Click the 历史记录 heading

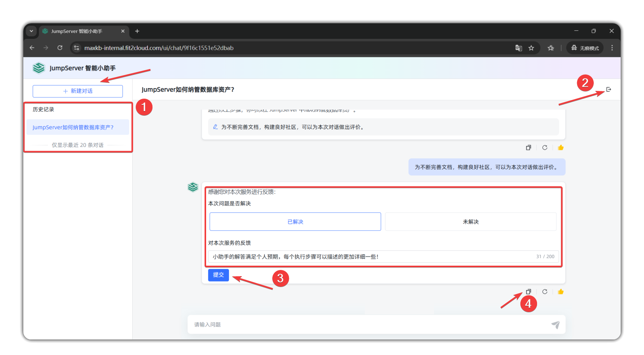44,110
